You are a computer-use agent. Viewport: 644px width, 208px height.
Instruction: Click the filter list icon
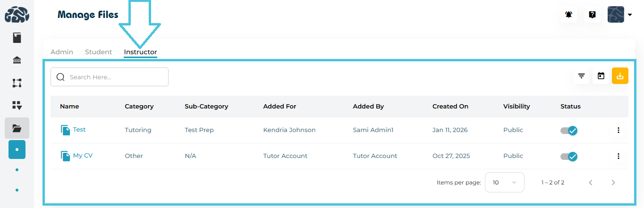[x=581, y=76]
